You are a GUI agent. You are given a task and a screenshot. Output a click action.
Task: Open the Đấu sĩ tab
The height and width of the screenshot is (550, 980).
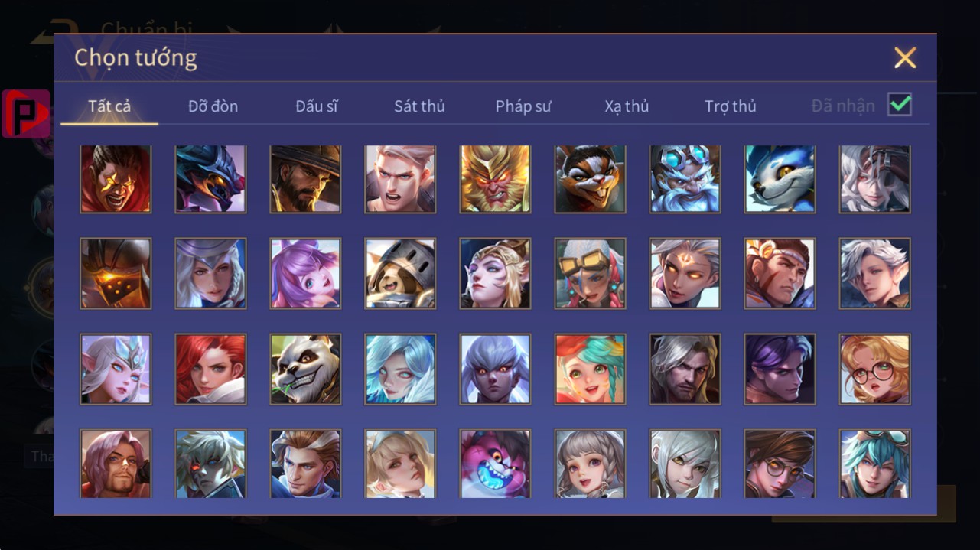[317, 106]
